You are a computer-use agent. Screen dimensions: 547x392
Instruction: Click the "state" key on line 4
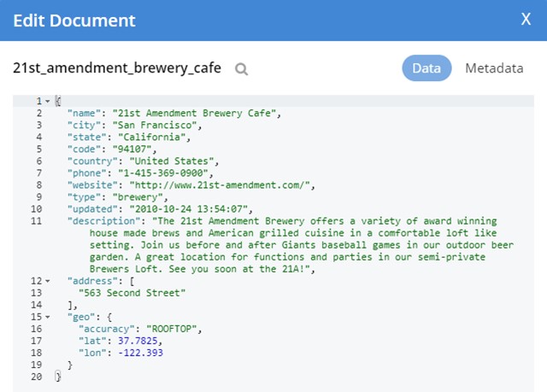point(87,137)
